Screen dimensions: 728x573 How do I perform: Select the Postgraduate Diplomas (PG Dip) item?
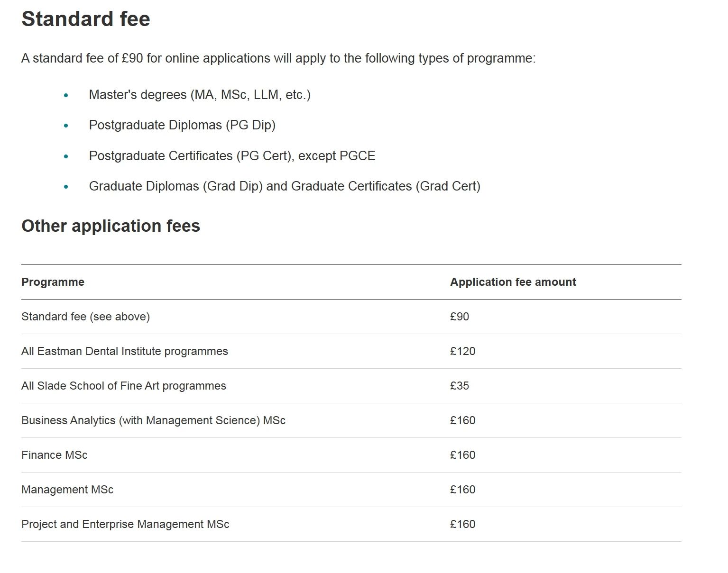[x=182, y=125]
